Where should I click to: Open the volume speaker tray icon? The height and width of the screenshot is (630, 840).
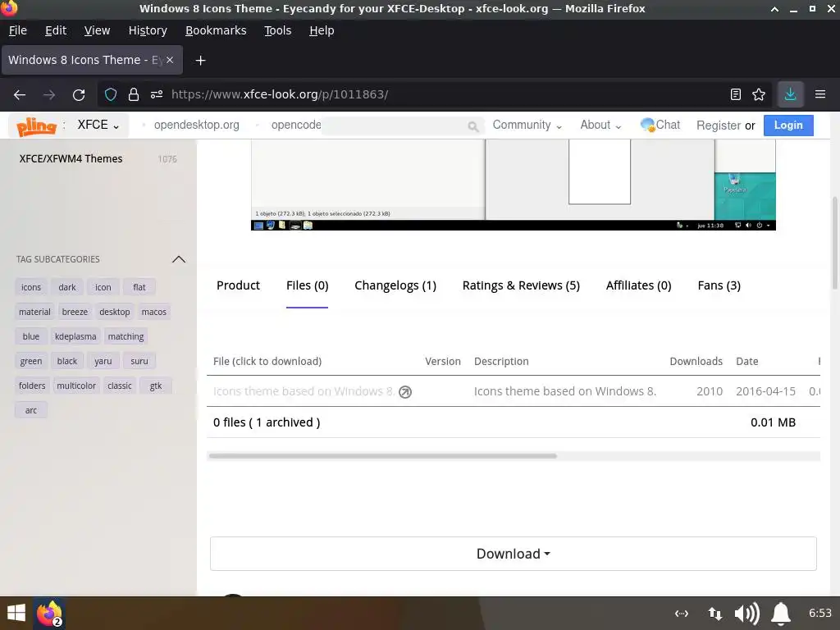coord(746,614)
